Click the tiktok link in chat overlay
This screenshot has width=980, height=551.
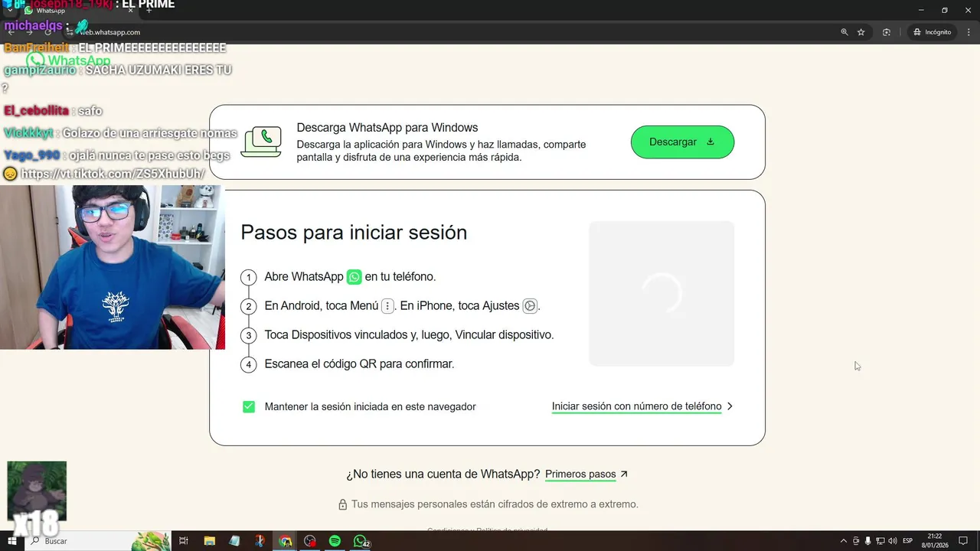(113, 174)
